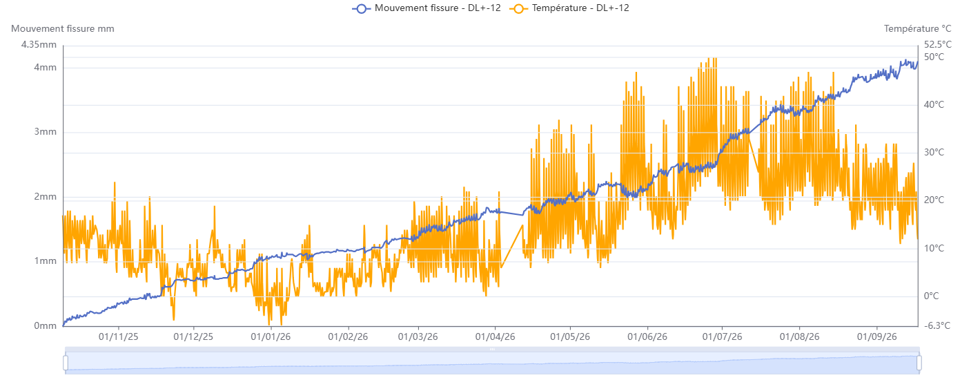Screen dimensions: 980x380
Task: Click the 01/04/26 date tick label
Action: point(496,337)
